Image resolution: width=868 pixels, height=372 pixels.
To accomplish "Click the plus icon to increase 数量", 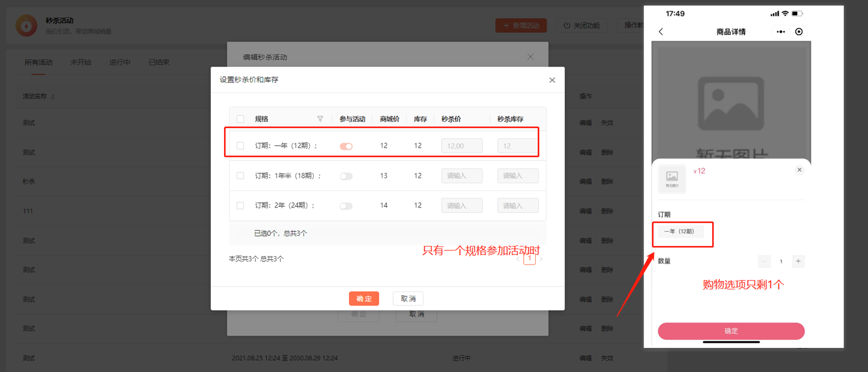I will (798, 261).
